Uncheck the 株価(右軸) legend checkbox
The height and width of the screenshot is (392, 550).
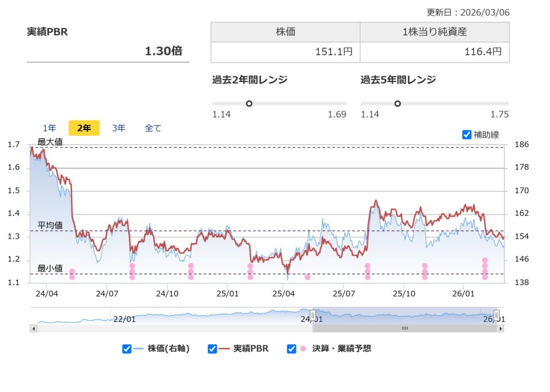[127, 349]
